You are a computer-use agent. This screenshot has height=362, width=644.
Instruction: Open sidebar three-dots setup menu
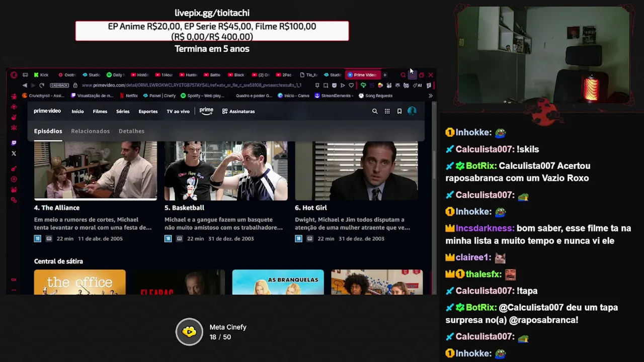[14, 290]
